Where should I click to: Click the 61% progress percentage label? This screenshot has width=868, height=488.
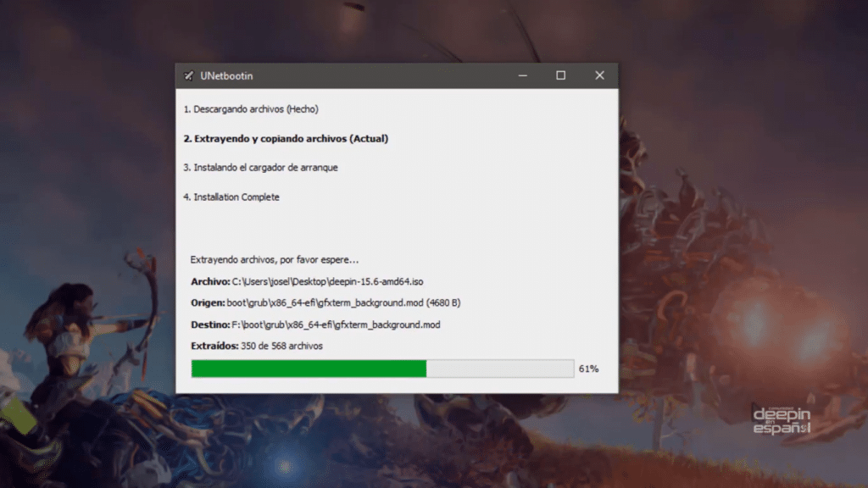(588, 369)
